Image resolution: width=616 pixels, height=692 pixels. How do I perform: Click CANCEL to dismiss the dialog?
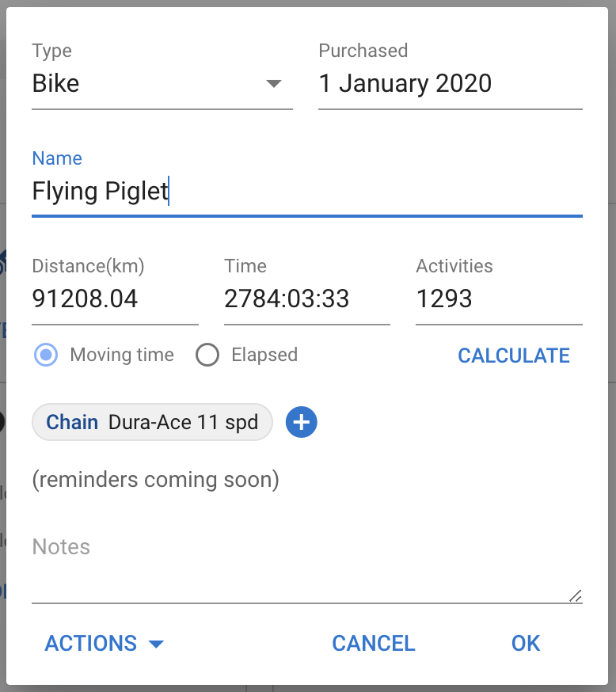373,644
